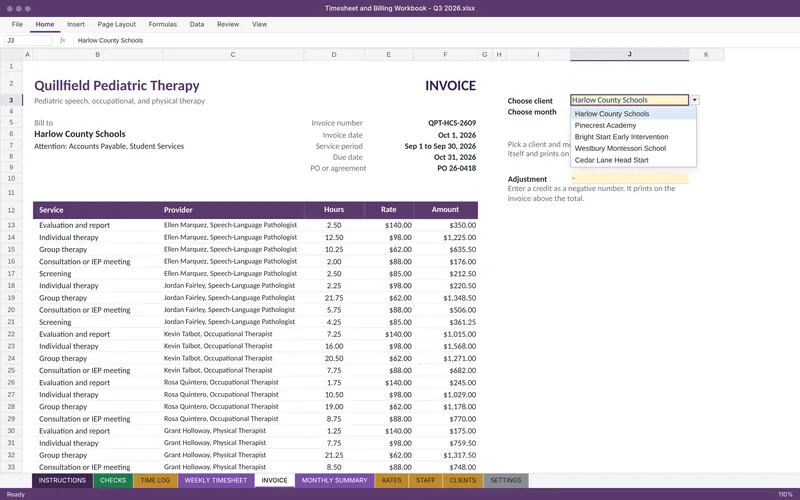Go to the TIME LOG sheet tab
Viewport: 800px width, 500px height.
tap(156, 480)
